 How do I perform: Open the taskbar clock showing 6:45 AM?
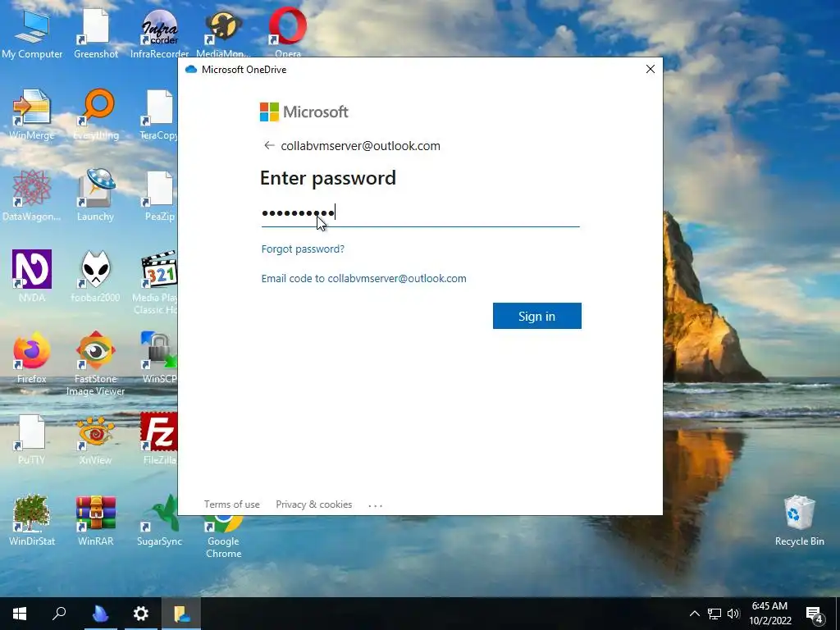tap(769, 614)
